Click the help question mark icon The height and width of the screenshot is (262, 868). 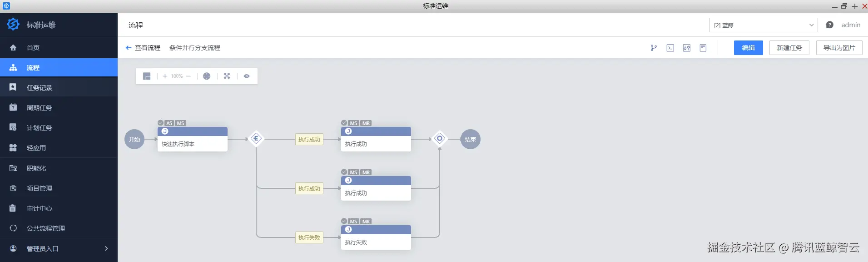829,25
